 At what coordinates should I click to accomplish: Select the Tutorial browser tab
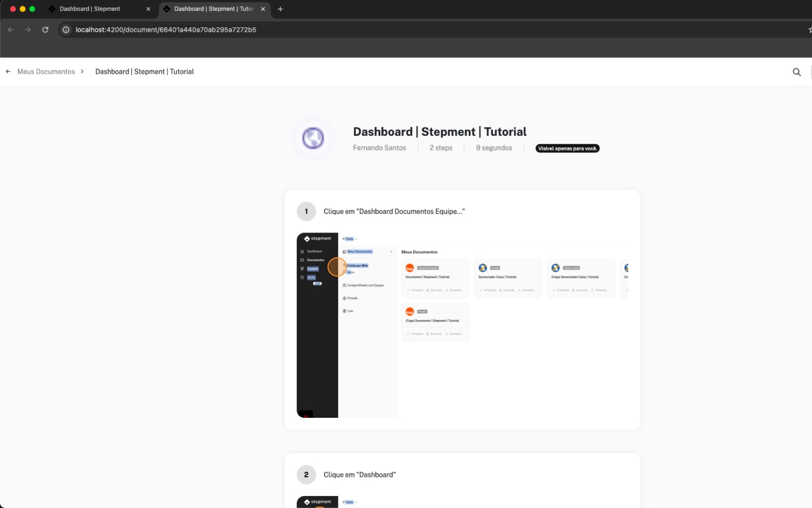click(214, 9)
